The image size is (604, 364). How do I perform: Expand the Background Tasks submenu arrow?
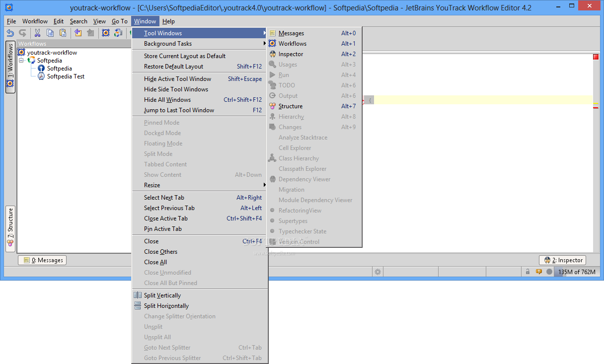(x=265, y=44)
